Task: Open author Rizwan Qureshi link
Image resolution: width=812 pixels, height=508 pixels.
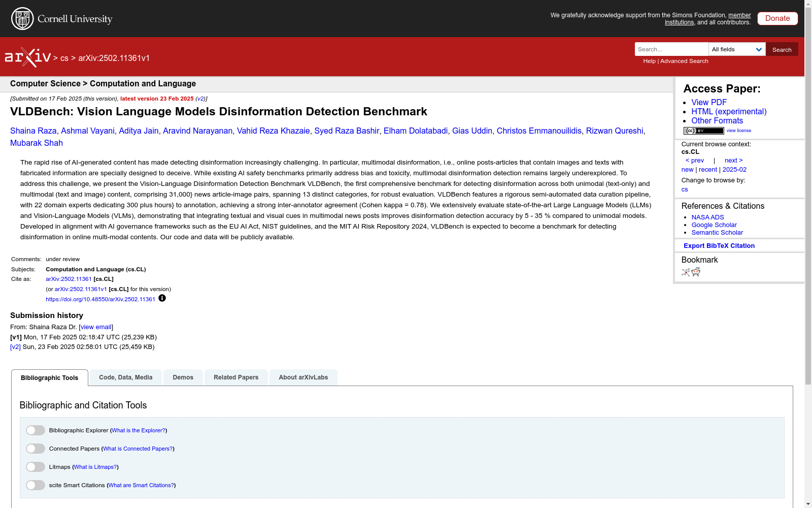Action: tap(615, 131)
